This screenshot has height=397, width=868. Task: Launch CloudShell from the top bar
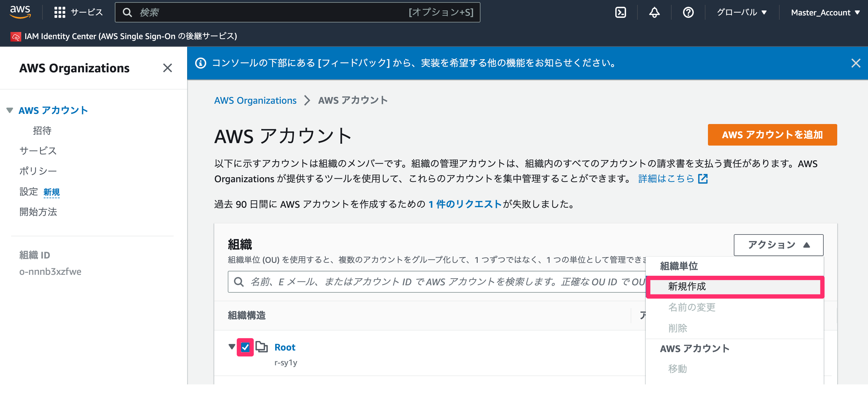tap(620, 13)
